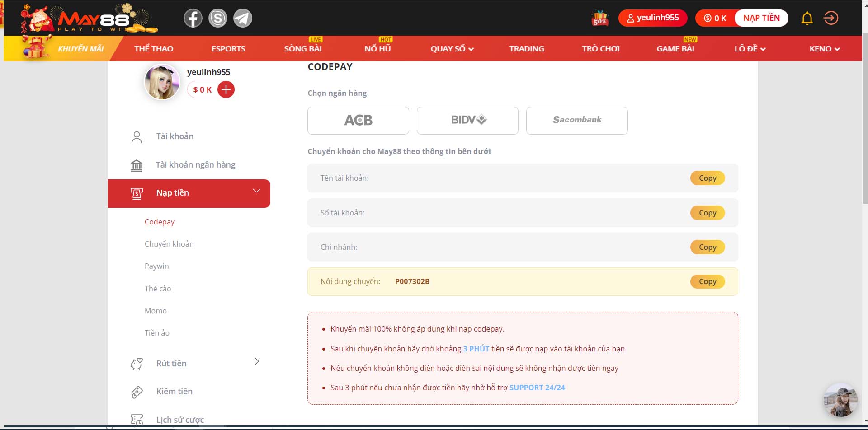Click the Rút tiền piggy bank icon
Screen dimensions: 868x430
click(137, 364)
